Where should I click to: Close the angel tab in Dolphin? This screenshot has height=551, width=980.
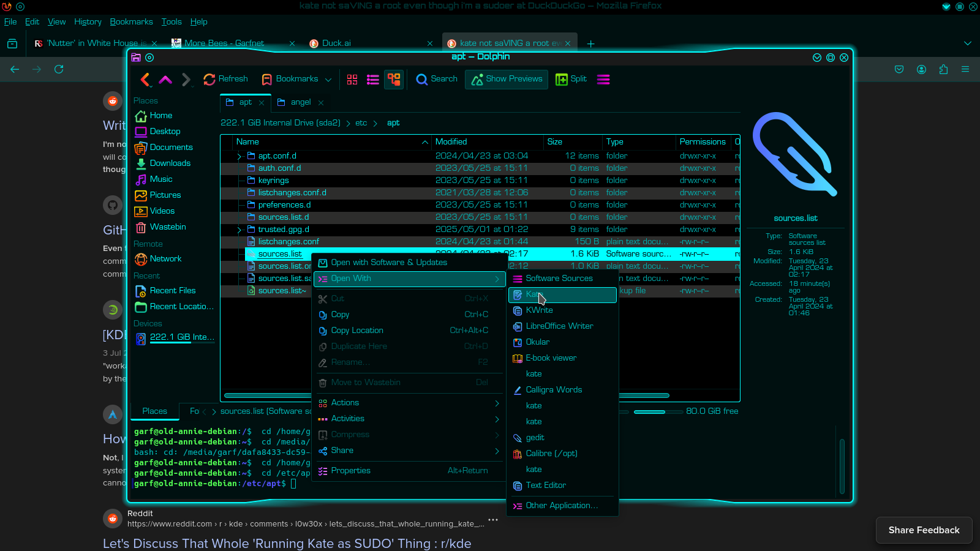click(x=321, y=103)
